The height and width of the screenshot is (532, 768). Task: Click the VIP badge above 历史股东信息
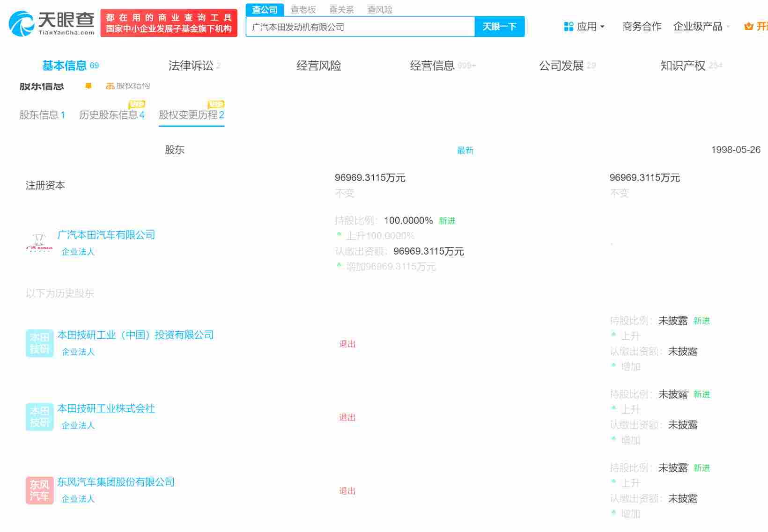pos(136,104)
